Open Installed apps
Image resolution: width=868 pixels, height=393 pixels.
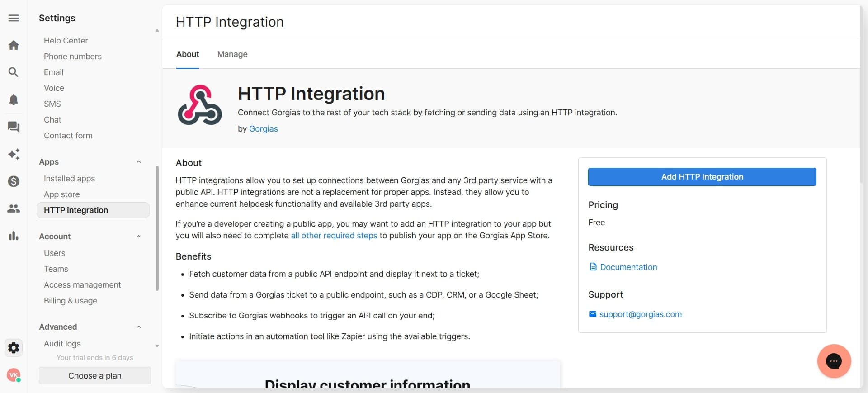tap(70, 179)
